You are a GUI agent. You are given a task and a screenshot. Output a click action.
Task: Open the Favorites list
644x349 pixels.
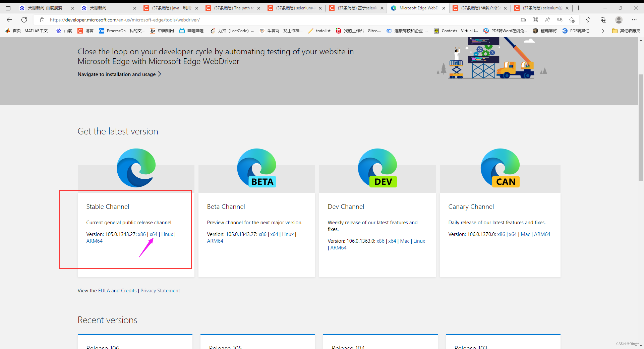pos(589,20)
